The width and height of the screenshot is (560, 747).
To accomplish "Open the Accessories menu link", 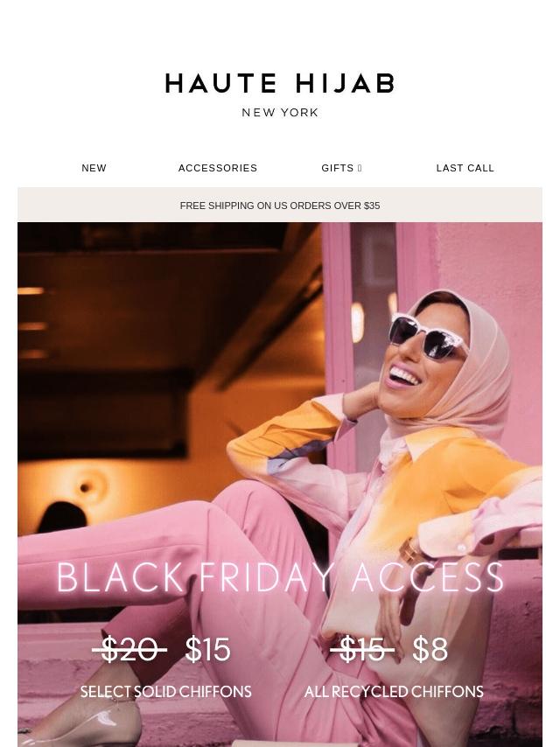I will click(217, 168).
